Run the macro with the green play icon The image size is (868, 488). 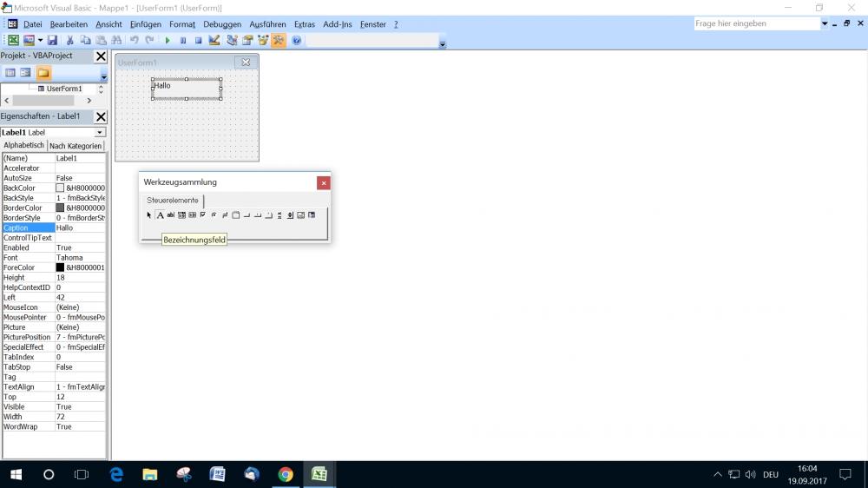pyautogui.click(x=168, y=41)
